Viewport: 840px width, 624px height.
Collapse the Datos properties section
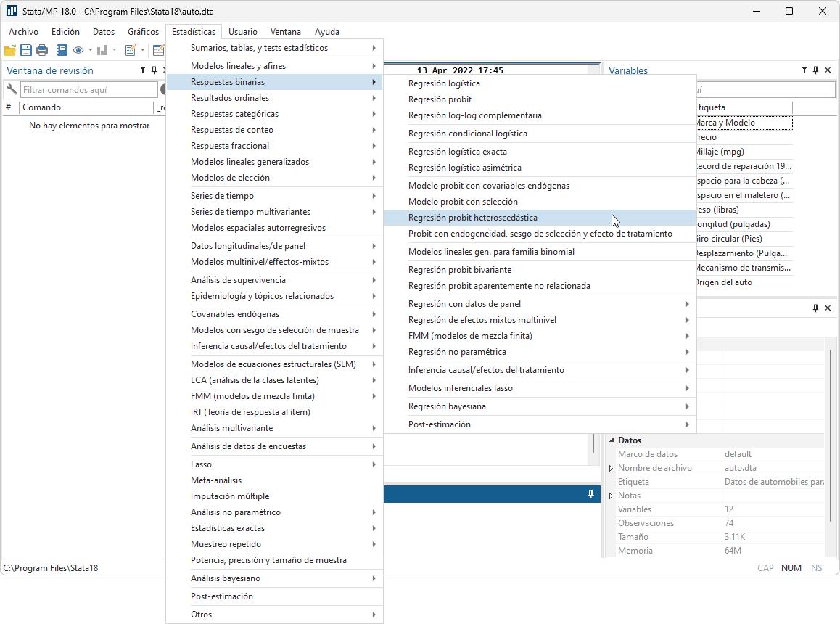(612, 440)
